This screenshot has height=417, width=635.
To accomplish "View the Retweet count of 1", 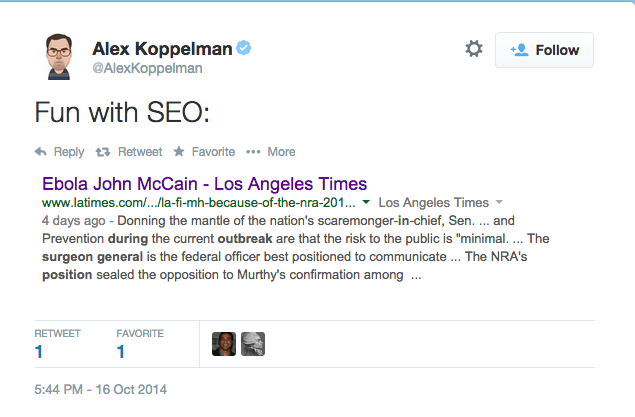I will click(39, 351).
